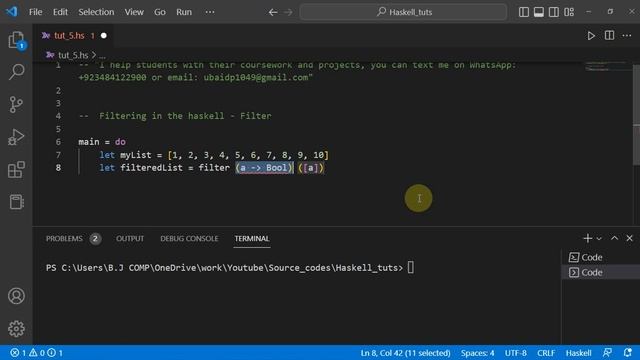Open editor More Actions ellipsis
This screenshot has width=640, height=360.
[x=627, y=36]
